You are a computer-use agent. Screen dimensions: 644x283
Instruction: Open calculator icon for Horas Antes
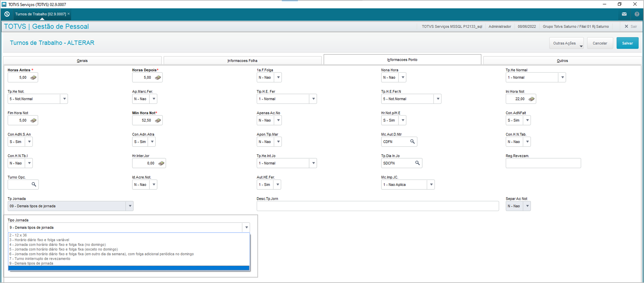33,78
